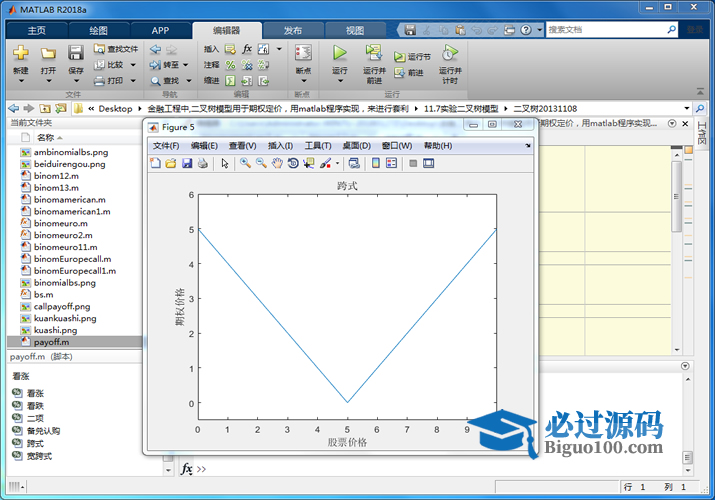Screen dimensions: 715x500
Task: Click the 运行并前进 run and advance icon
Action: click(374, 53)
